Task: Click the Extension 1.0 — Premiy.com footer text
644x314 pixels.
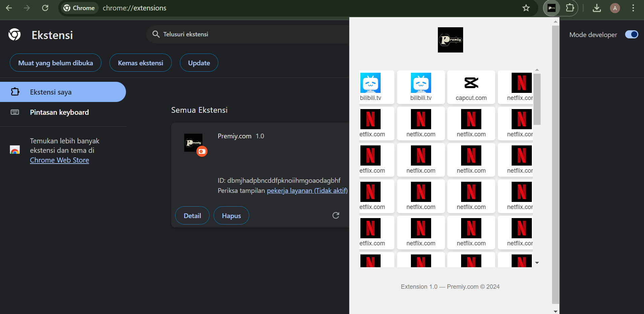Action: pos(450,287)
